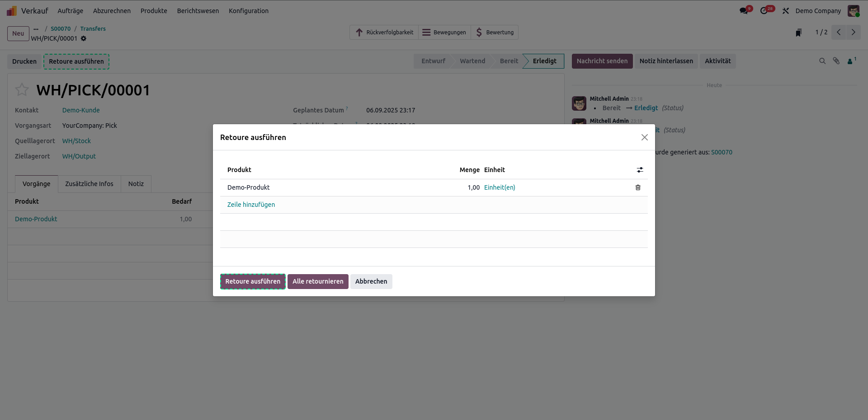Click the debug tools icon

(x=786, y=11)
